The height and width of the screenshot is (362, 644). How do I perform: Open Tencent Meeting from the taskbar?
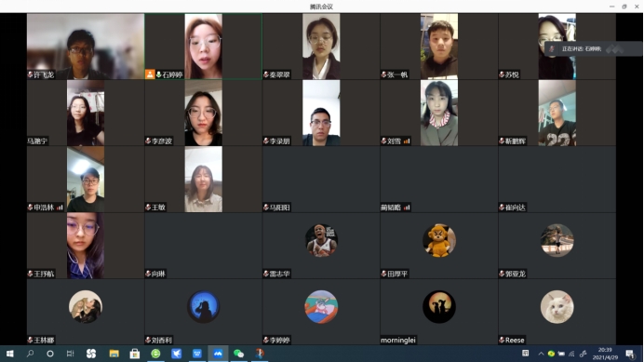[x=218, y=354]
